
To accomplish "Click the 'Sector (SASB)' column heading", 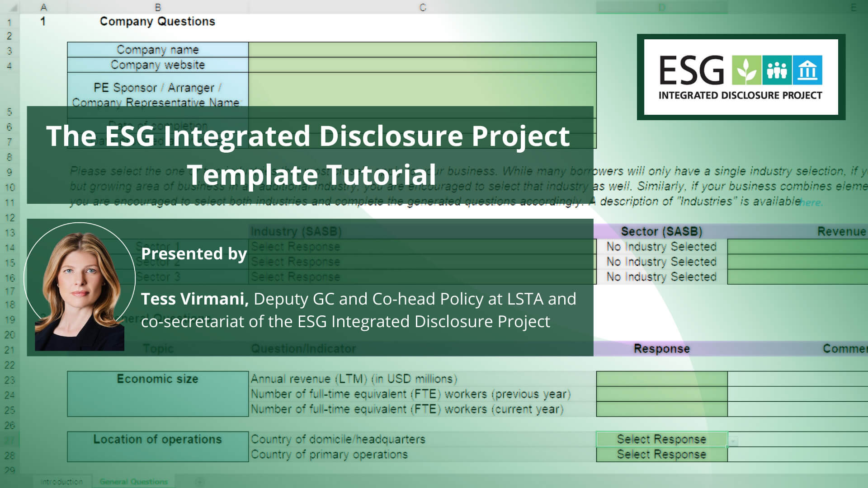I will click(661, 231).
